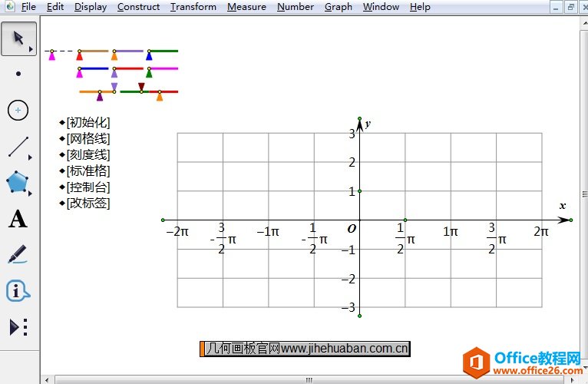Click the origin label O
588x384 pixels.
(x=352, y=229)
